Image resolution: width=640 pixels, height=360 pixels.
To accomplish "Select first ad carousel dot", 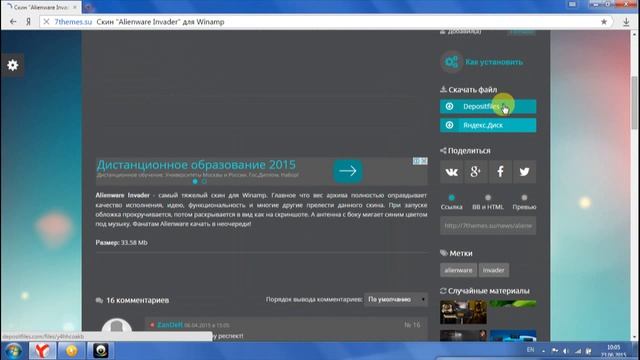I will point(195,181).
